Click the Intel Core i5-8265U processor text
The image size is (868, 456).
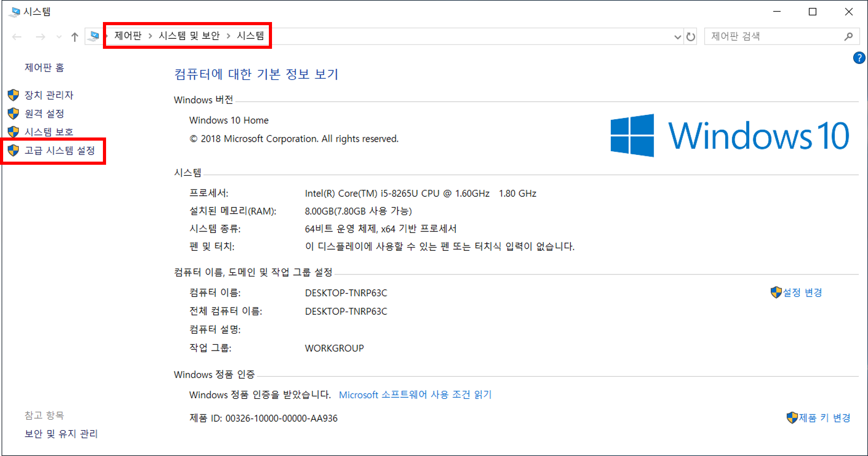point(421,193)
